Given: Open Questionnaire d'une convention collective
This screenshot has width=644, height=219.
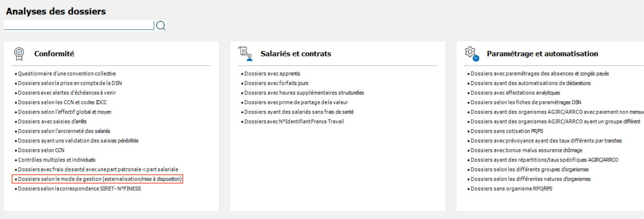Looking at the screenshot, I should [67, 74].
